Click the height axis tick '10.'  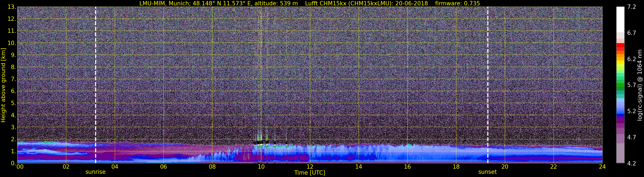click(12, 43)
